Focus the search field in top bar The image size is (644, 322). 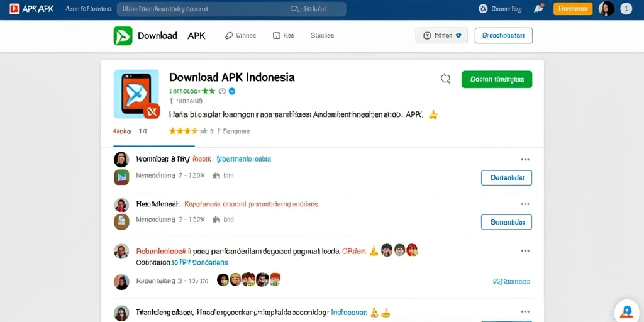point(231,9)
